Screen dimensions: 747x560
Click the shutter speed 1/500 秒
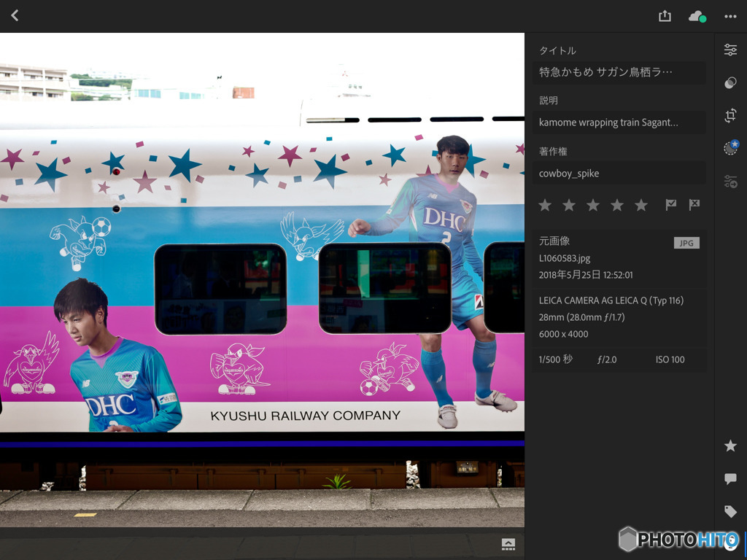tap(555, 359)
